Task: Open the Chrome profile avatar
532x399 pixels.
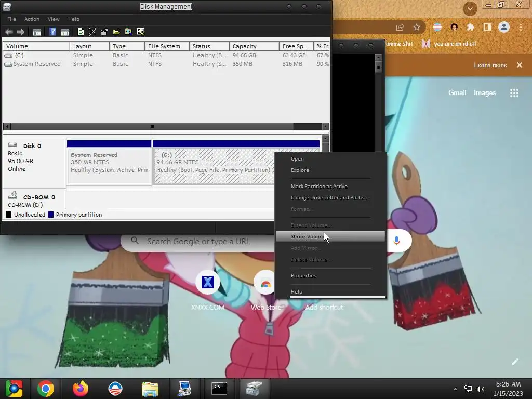Action: point(504,27)
